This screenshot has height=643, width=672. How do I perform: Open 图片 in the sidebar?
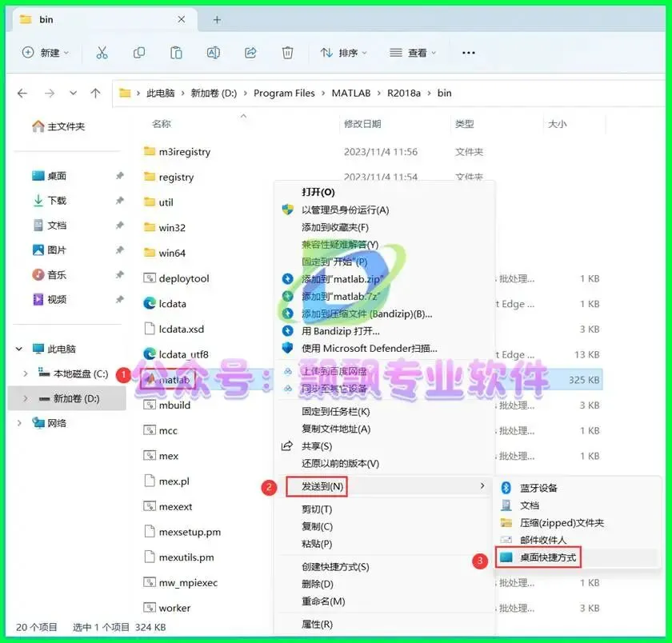50,250
